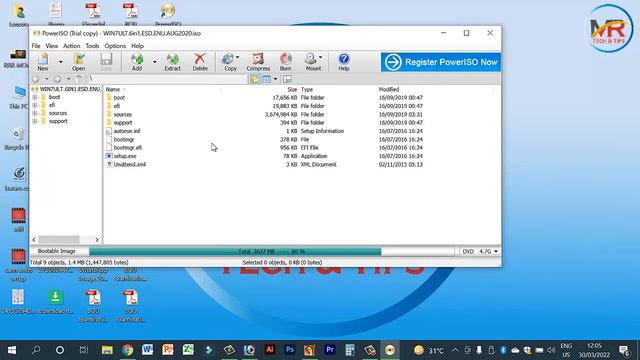Screen dimensions: 640x360
Task: Expand the efi folder in tree
Action: click(x=35, y=105)
